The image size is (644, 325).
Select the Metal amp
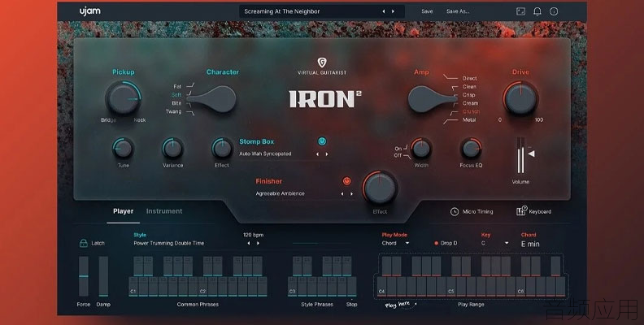click(x=469, y=119)
